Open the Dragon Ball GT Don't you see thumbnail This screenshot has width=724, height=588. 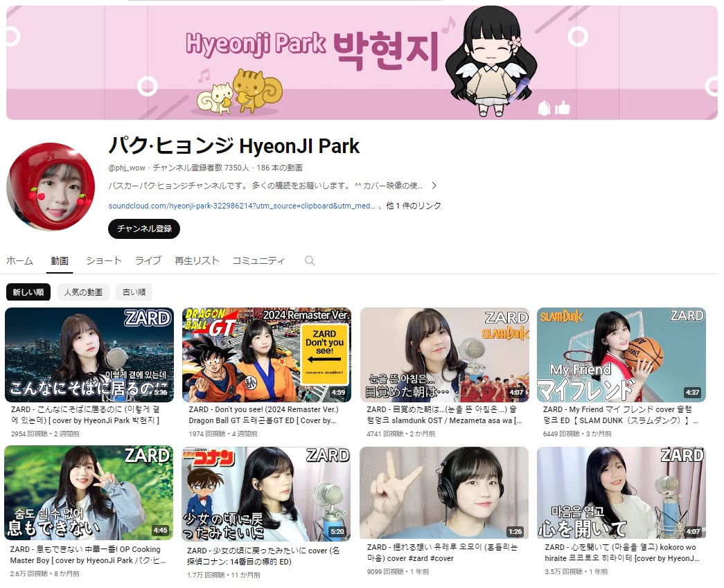click(x=267, y=355)
